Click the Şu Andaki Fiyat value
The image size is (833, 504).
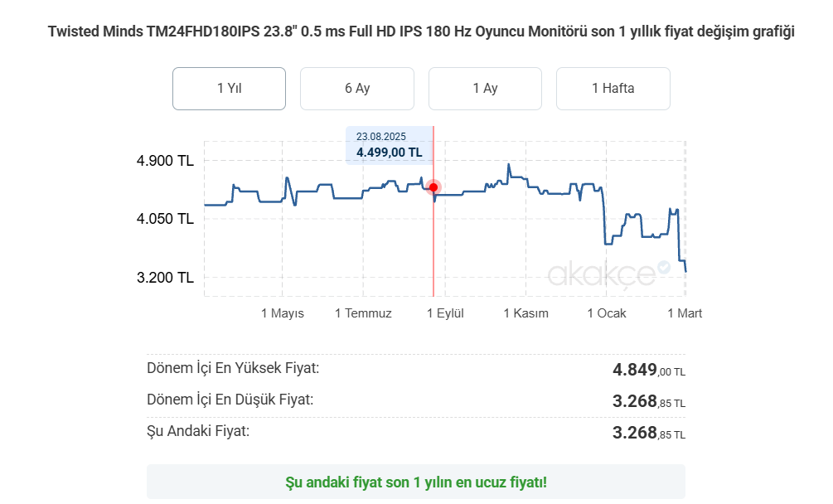click(x=649, y=433)
